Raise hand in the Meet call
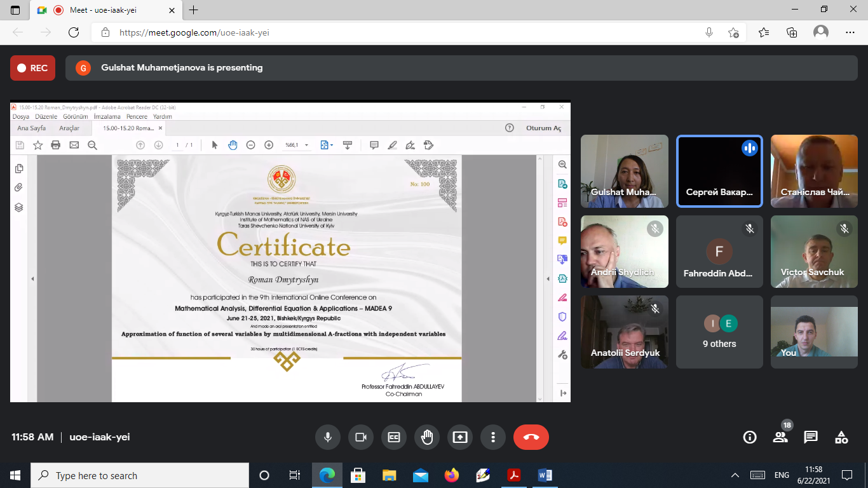This screenshot has height=488, width=868. click(x=427, y=437)
